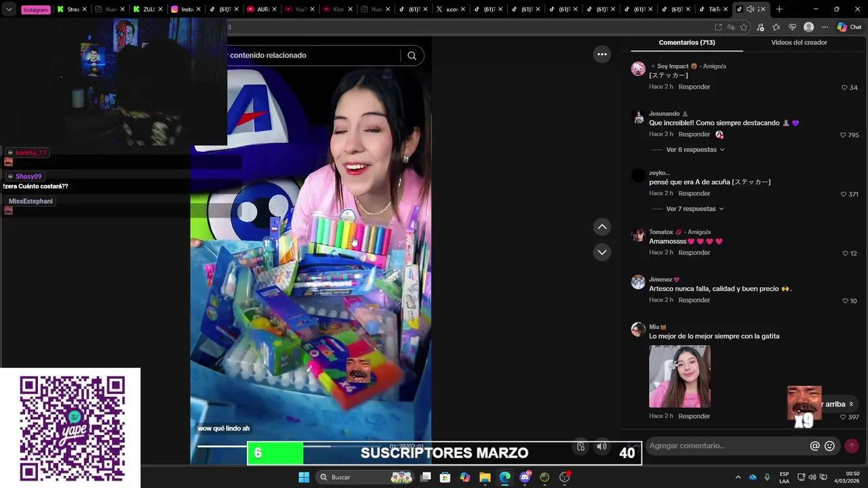Open Mia's profile avatar
868x488 pixels.
point(638,329)
